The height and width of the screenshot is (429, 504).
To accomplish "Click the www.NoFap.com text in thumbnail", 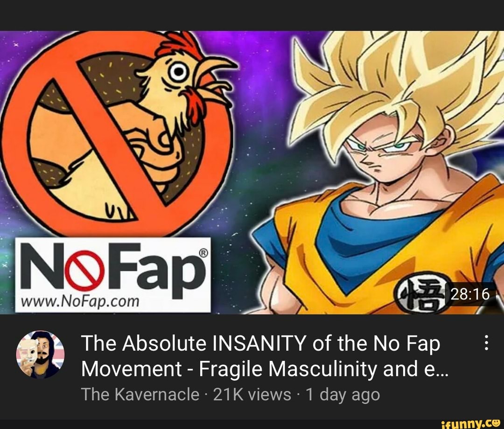I will [80, 302].
